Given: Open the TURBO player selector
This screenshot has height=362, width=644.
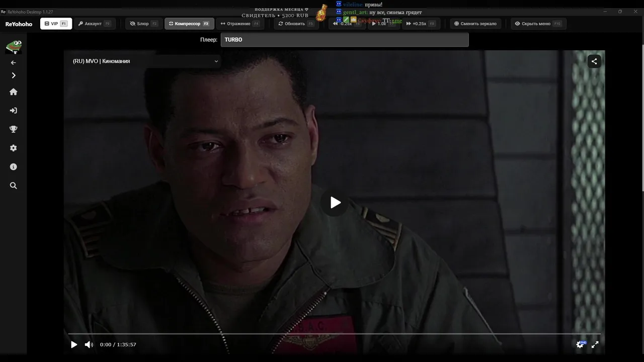Looking at the screenshot, I should [x=345, y=40].
